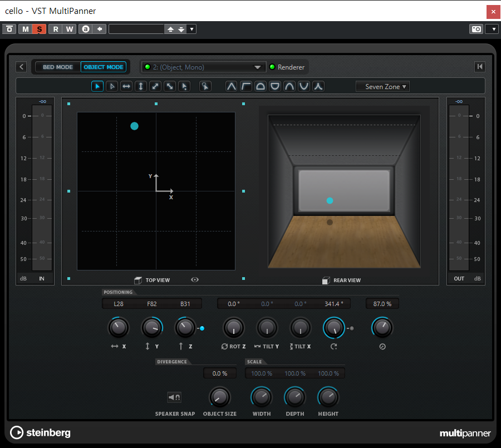This screenshot has width=501, height=448.
Task: Switch to Bed Mode
Action: pos(58,67)
